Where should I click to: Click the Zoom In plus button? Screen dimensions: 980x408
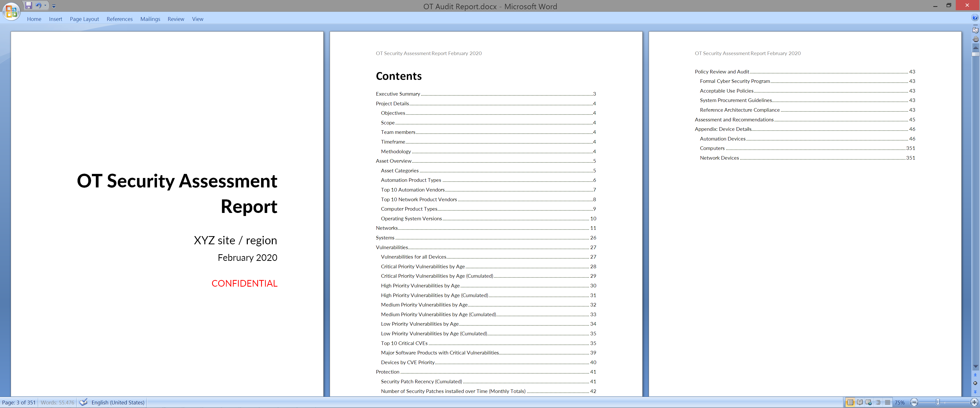[974, 402]
